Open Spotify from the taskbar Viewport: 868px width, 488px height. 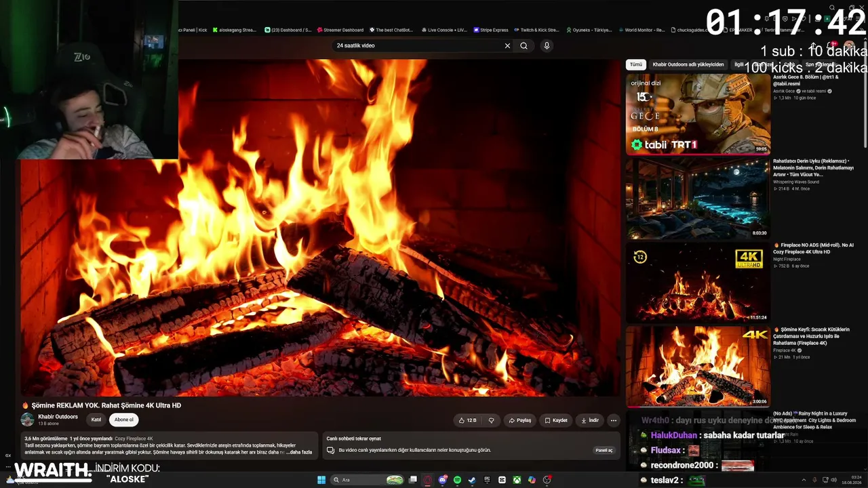click(x=457, y=480)
